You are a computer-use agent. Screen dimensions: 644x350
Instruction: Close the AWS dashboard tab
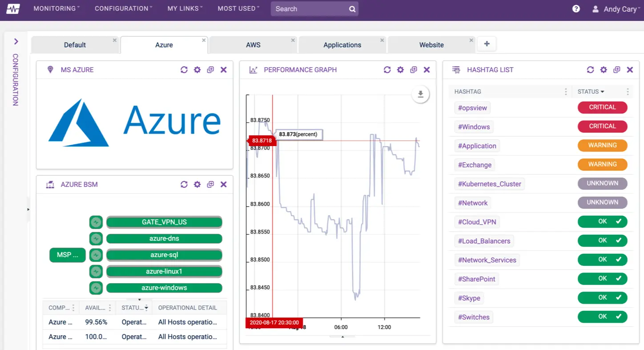[x=293, y=40]
